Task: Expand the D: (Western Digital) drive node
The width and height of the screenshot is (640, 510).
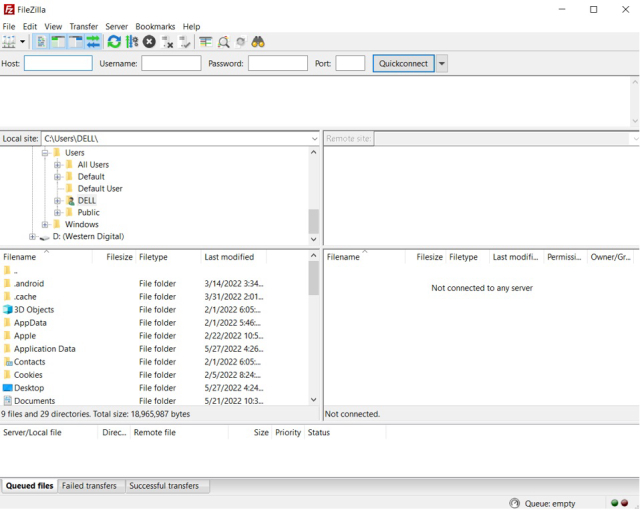Action: point(32,237)
